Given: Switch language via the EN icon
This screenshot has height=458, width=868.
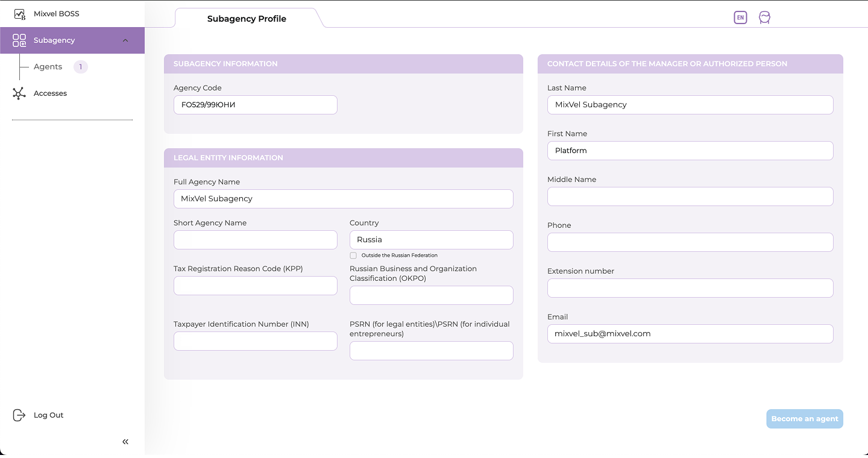Looking at the screenshot, I should coord(740,17).
